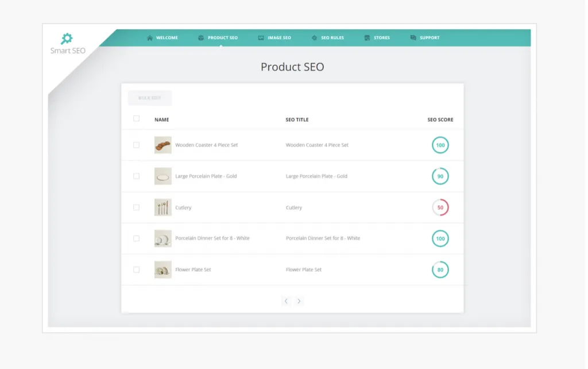Screen dimensions: 588x369
Task: Check the Wooden Coaster 4 Piece Set row
Action: [136, 145]
